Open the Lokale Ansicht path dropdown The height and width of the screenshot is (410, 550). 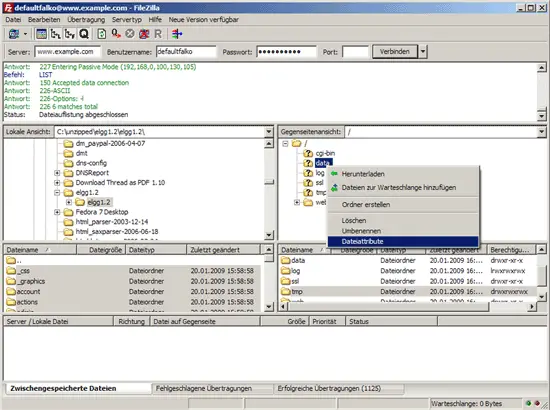(269, 132)
